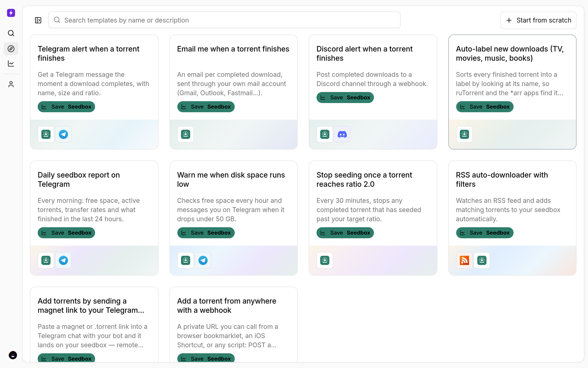Click Save Seedbox tag on Stop seeding card
Screen dimensions: 588x368
pyautogui.click(x=345, y=233)
